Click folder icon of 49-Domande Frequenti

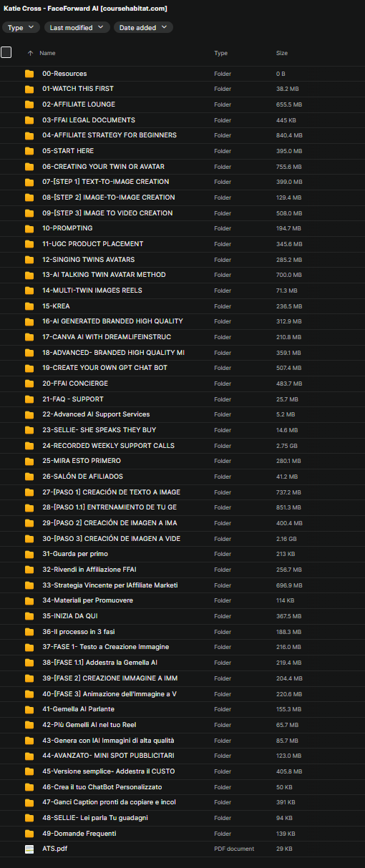coord(29,834)
